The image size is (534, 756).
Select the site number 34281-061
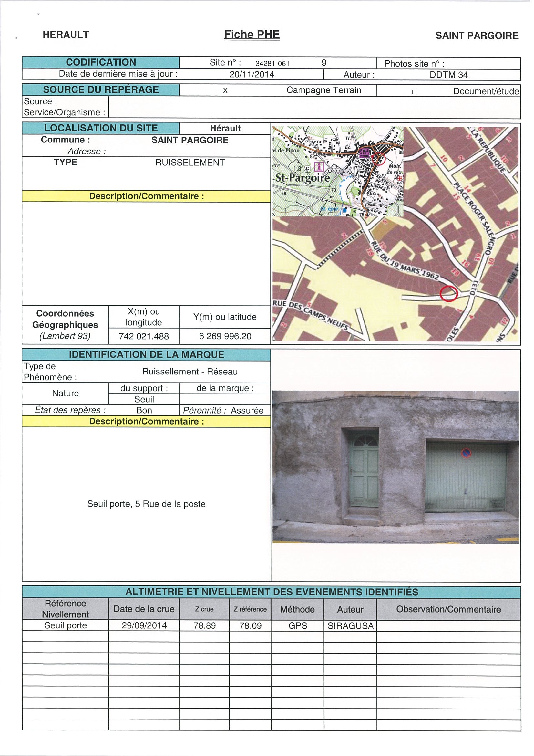(272, 64)
